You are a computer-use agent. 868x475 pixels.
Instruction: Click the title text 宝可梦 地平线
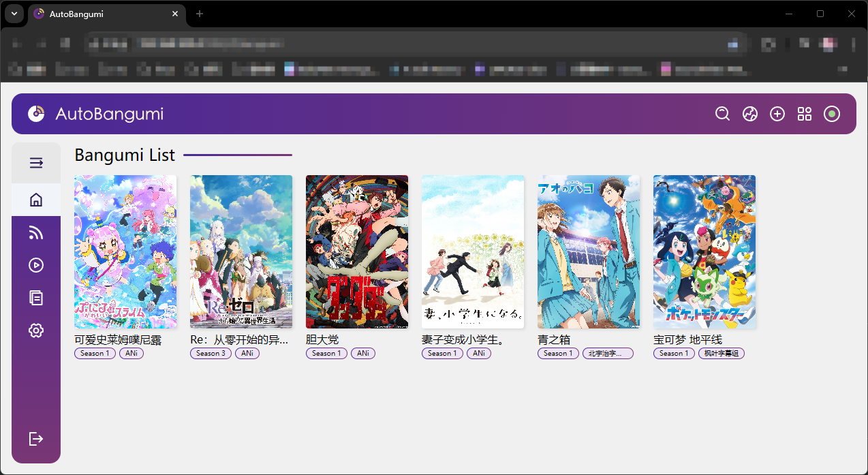click(687, 339)
